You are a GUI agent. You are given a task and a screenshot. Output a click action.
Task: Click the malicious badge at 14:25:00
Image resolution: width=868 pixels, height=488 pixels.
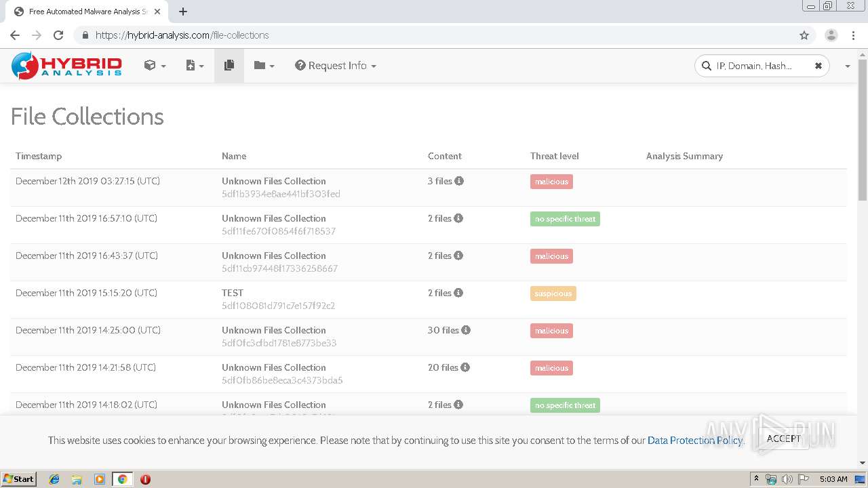coord(551,331)
